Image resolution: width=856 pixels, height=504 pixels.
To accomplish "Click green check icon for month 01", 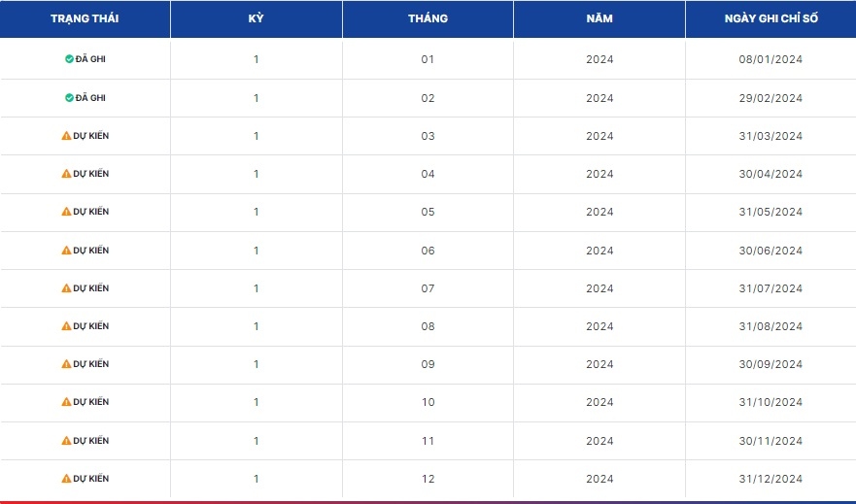I will (x=69, y=59).
